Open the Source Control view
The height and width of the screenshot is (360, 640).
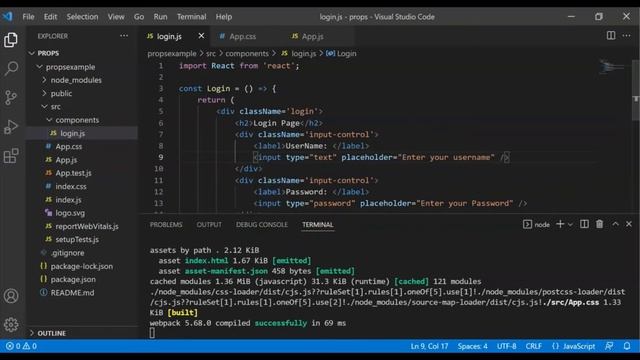point(11,98)
